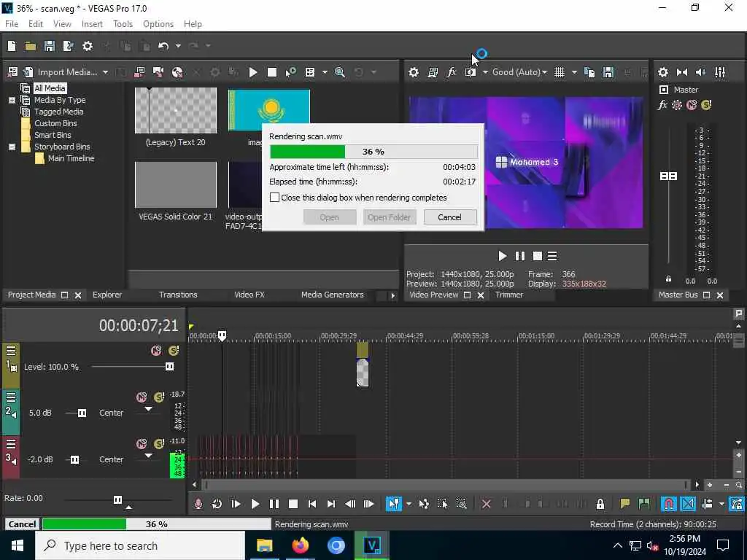The width and height of the screenshot is (747, 560).
Task: Open Normal Edit Tool dropdown arrow
Action: click(x=409, y=504)
